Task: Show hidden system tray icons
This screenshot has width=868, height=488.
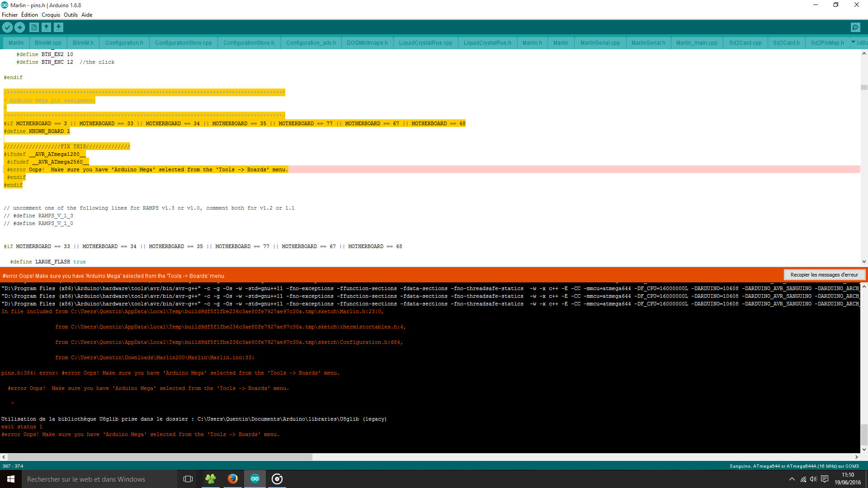Action: tap(792, 479)
